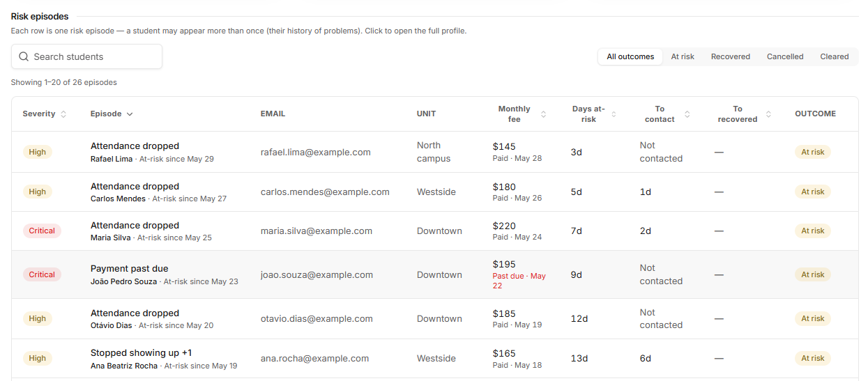Viewport: 868px width, 381px height.
Task: Click the 3d days at-risk value
Action: (x=577, y=152)
